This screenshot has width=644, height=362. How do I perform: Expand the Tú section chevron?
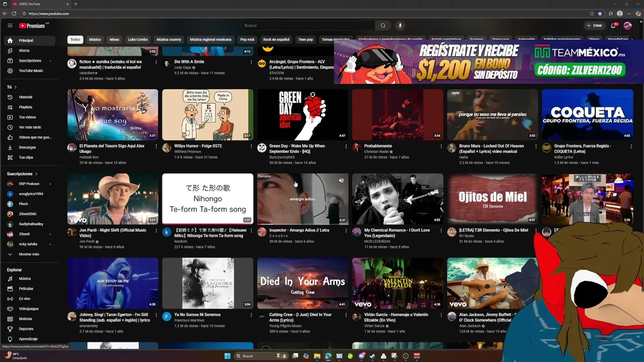(x=15, y=87)
